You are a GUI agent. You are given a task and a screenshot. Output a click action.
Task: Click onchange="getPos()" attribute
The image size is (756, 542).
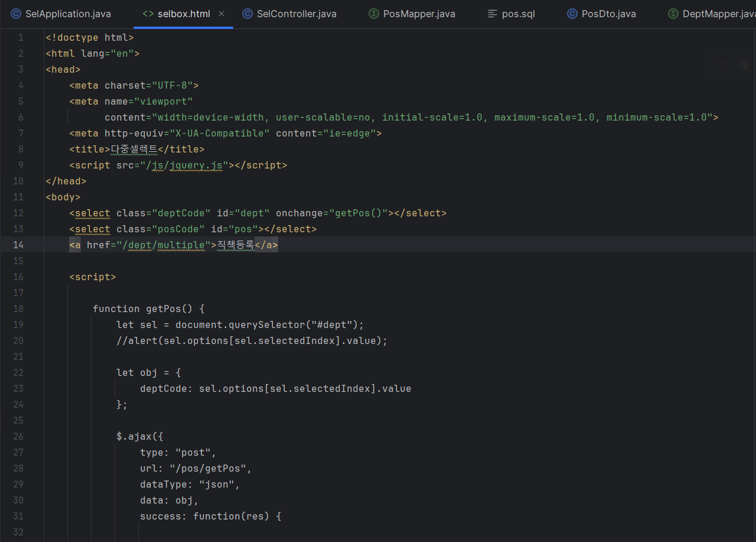[x=332, y=213]
